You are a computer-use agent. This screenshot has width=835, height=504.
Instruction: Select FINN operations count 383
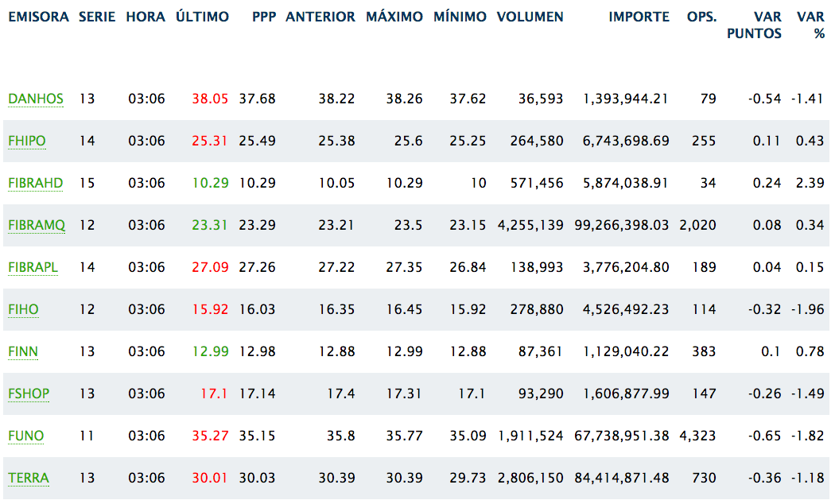pos(704,351)
